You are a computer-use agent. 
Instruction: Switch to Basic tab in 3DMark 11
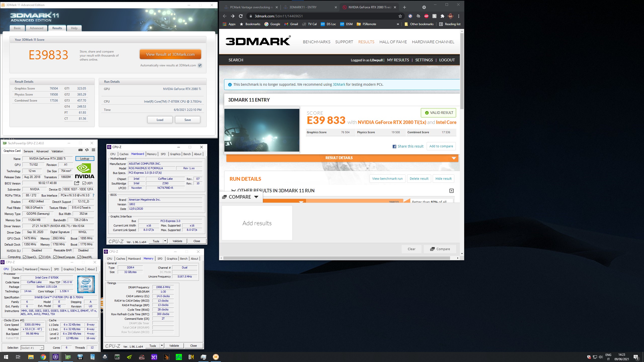pos(17,28)
